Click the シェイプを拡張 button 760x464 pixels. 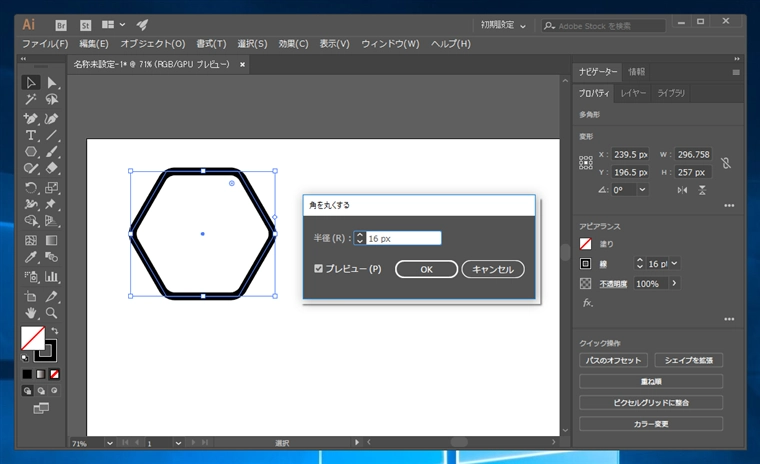pyautogui.click(x=689, y=360)
